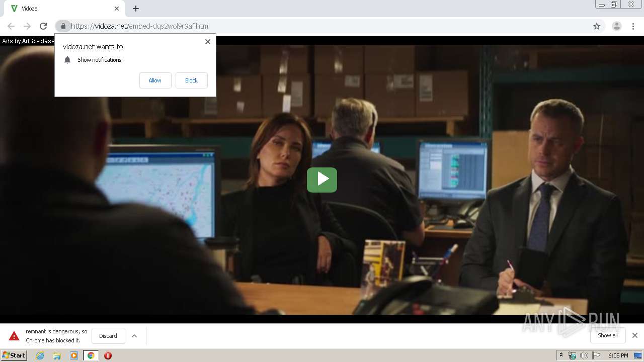Screen dimensions: 644x362
Task: Open the volume speaker tray icon
Action: [x=584, y=355]
